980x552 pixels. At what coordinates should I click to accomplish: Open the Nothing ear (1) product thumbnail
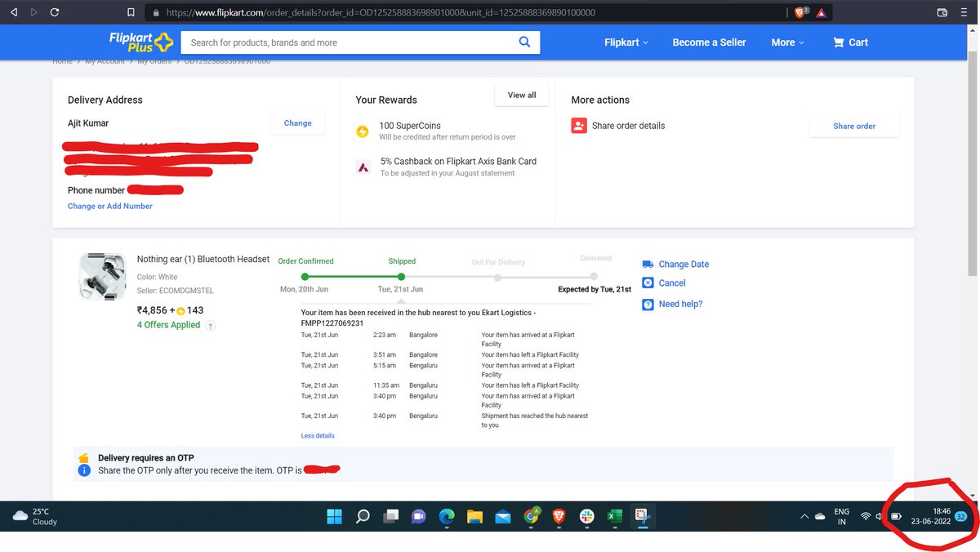click(102, 277)
